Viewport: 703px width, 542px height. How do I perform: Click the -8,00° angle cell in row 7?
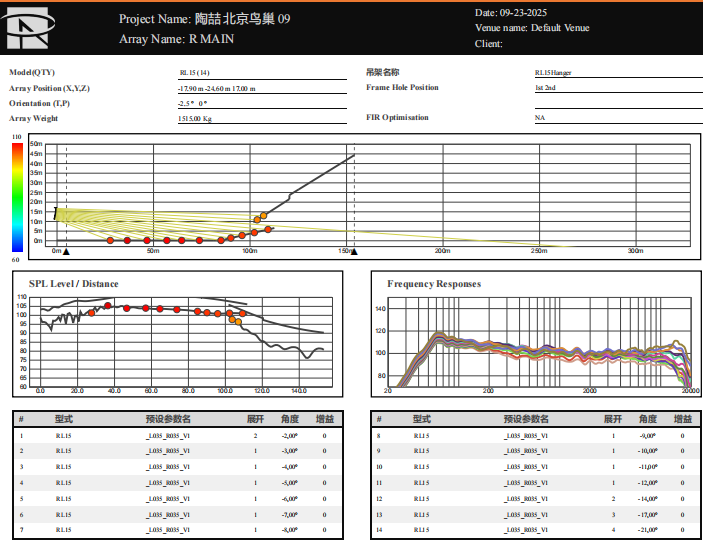point(290,530)
